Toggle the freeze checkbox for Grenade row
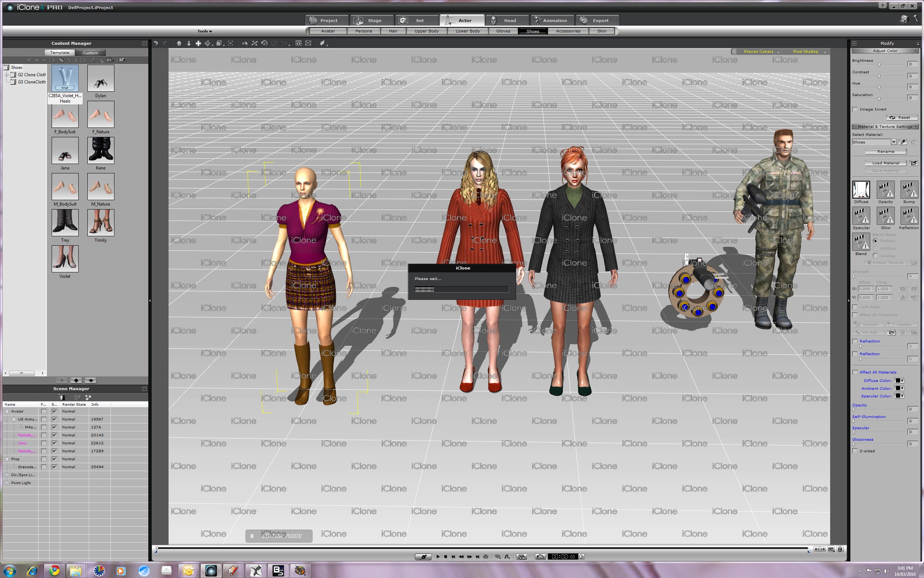The image size is (924, 578). 44,467
